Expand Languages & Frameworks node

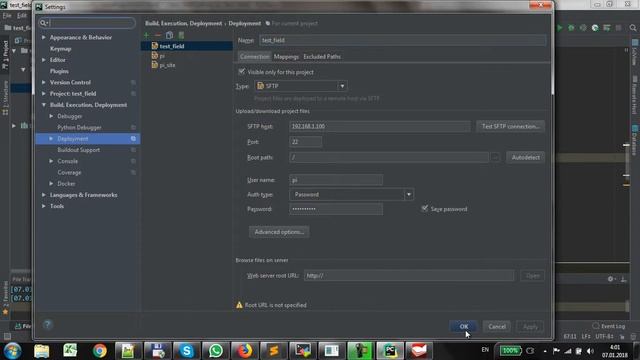[44, 195]
